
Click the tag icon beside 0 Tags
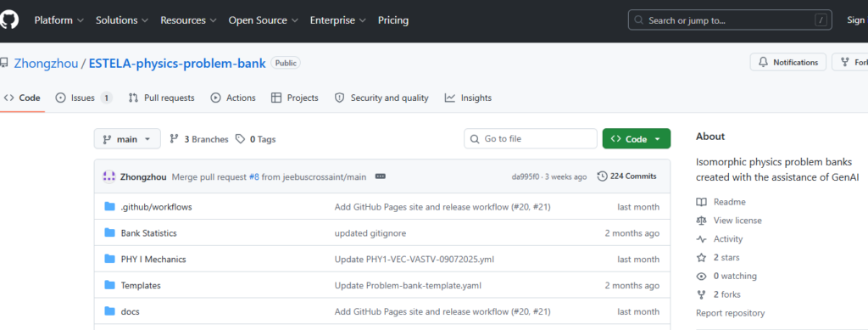240,139
